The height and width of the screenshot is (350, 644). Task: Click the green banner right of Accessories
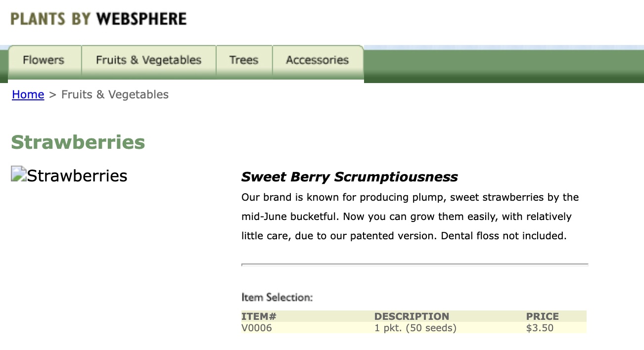click(504, 66)
